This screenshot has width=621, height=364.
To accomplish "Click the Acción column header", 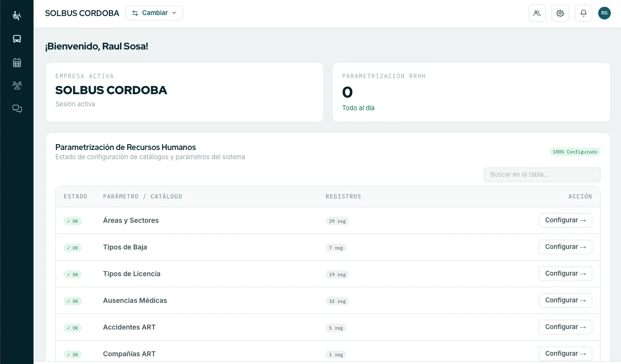I will point(580,197).
